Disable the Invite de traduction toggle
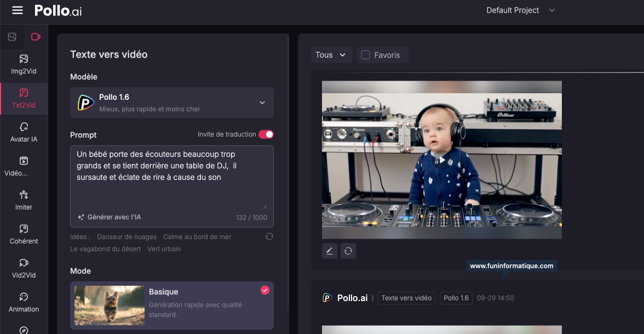 coord(266,134)
